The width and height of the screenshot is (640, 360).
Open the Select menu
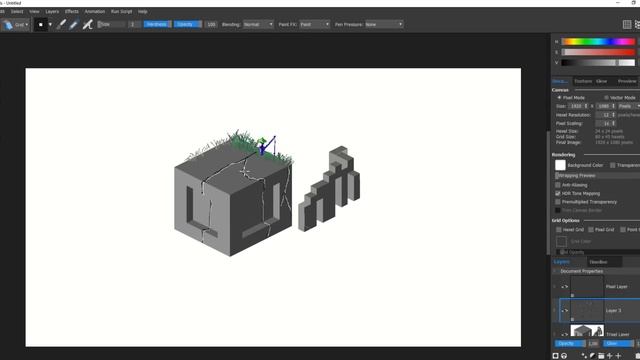[17, 11]
